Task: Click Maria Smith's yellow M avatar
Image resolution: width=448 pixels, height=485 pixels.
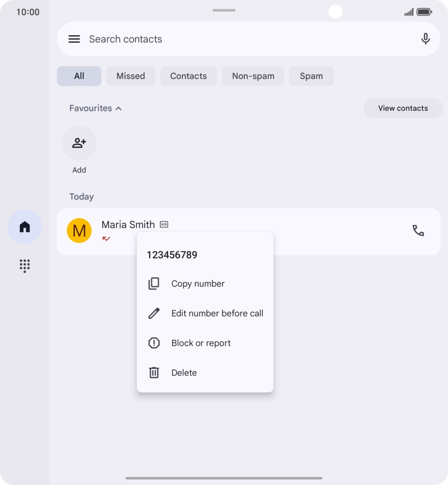Action: tap(79, 231)
